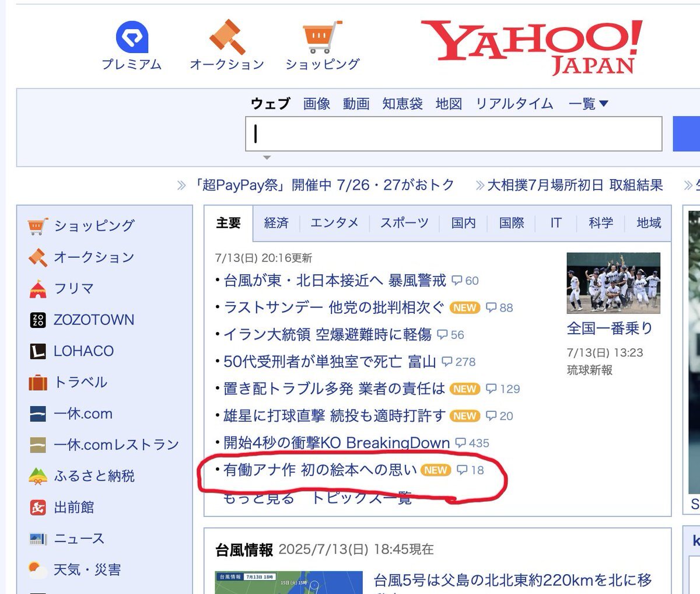Image resolution: width=700 pixels, height=594 pixels.
Task: Open headline 雄星に打球直撃 続投も適時打許す
Action: (335, 416)
